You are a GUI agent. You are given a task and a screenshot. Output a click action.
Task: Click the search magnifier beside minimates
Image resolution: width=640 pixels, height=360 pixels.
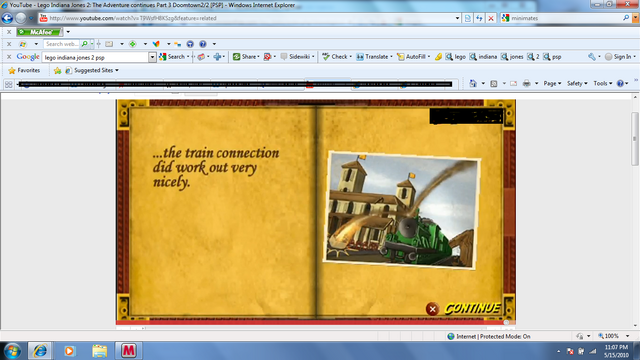626,18
